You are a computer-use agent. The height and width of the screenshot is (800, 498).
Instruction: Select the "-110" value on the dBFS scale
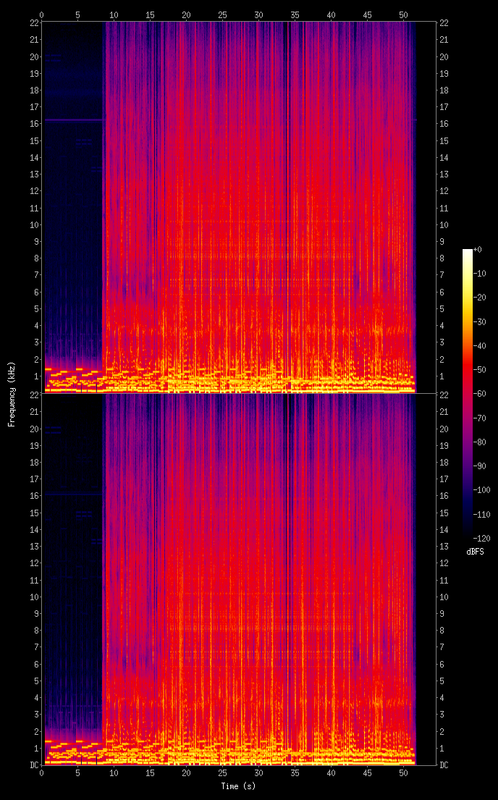tap(481, 514)
